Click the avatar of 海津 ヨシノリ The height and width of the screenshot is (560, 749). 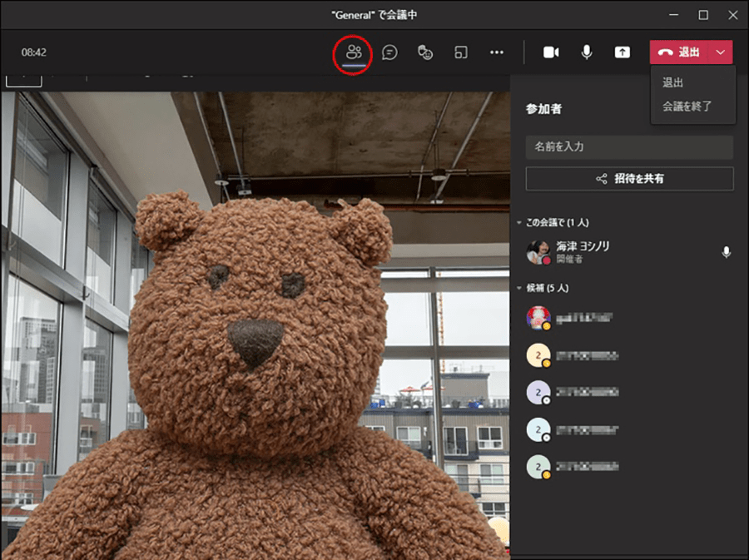(538, 252)
